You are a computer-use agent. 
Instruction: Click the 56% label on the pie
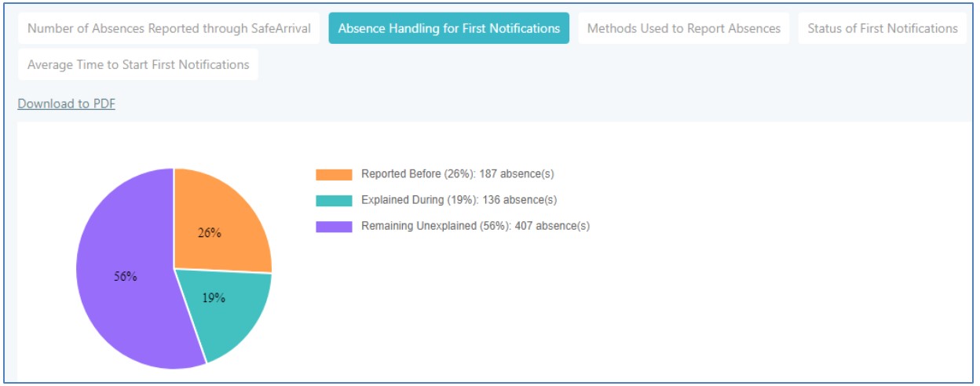tap(126, 277)
